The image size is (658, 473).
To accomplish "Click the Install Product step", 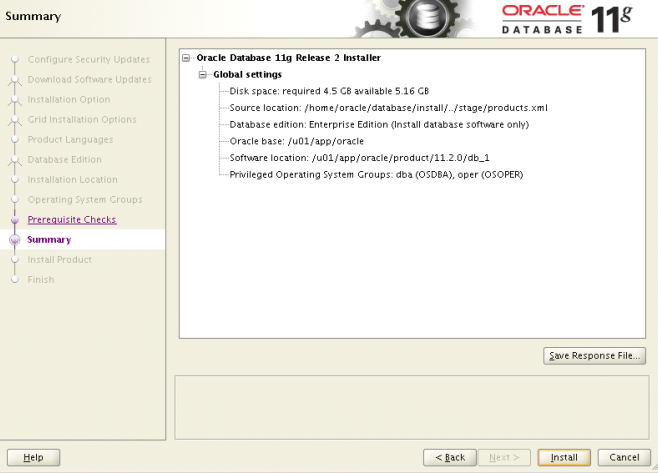I will pos(60,260).
